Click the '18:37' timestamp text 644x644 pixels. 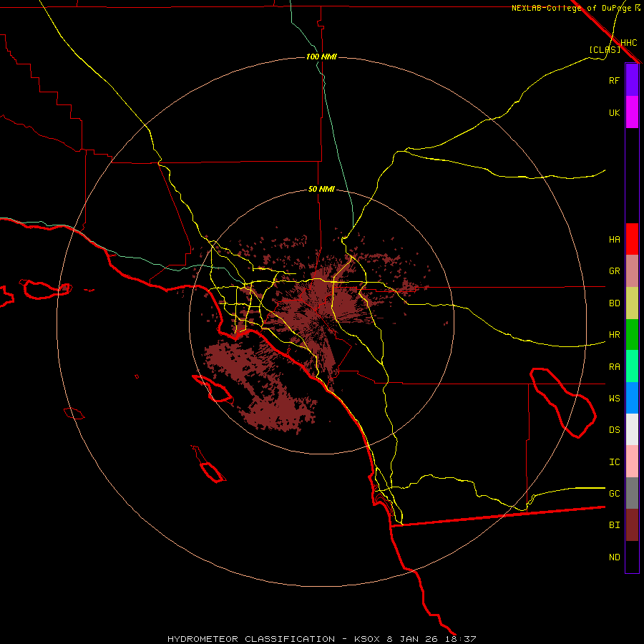point(461,639)
